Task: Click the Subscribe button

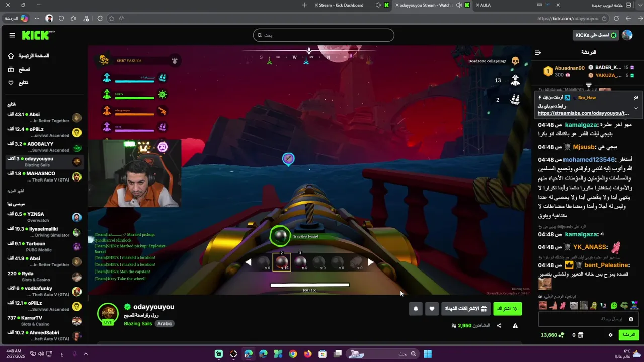Action: tap(507, 309)
